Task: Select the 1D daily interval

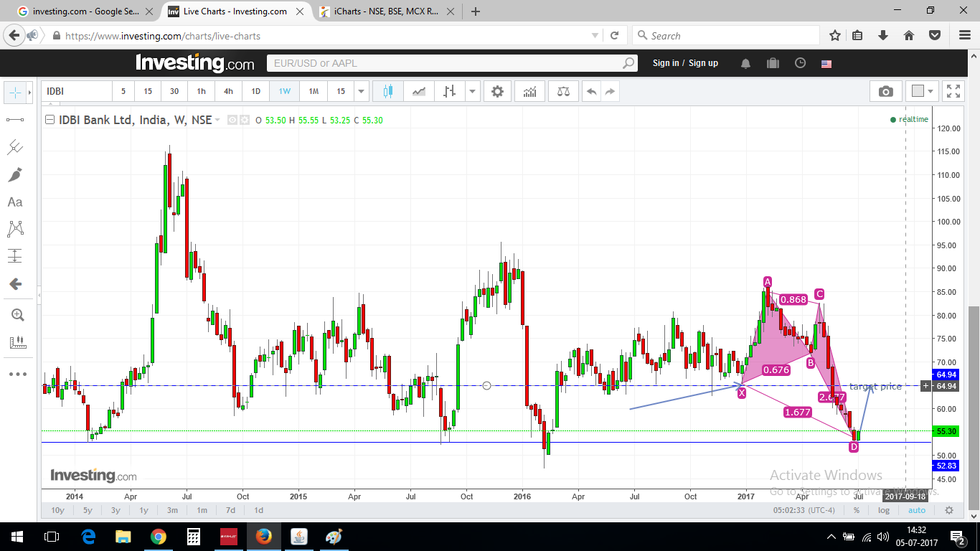Action: pos(256,91)
